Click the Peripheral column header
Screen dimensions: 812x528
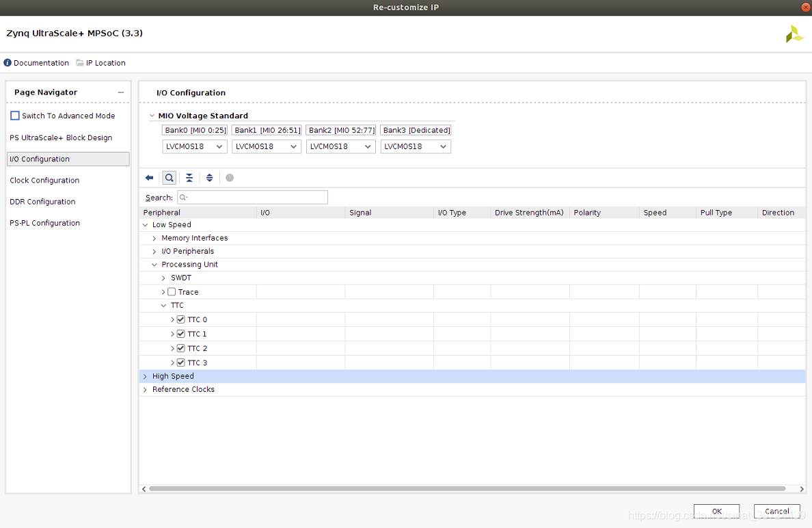pos(198,213)
